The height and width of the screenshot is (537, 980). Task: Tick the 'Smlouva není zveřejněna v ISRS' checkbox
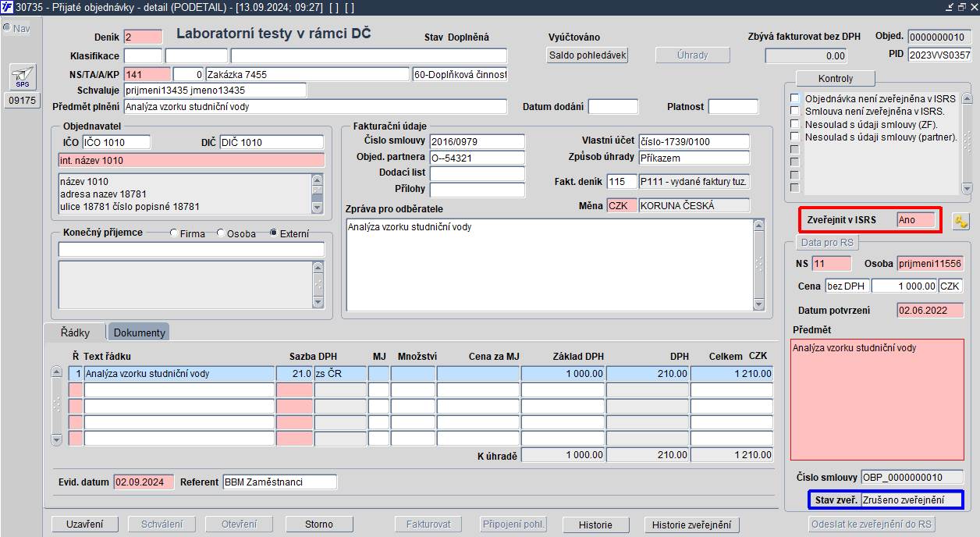click(795, 112)
